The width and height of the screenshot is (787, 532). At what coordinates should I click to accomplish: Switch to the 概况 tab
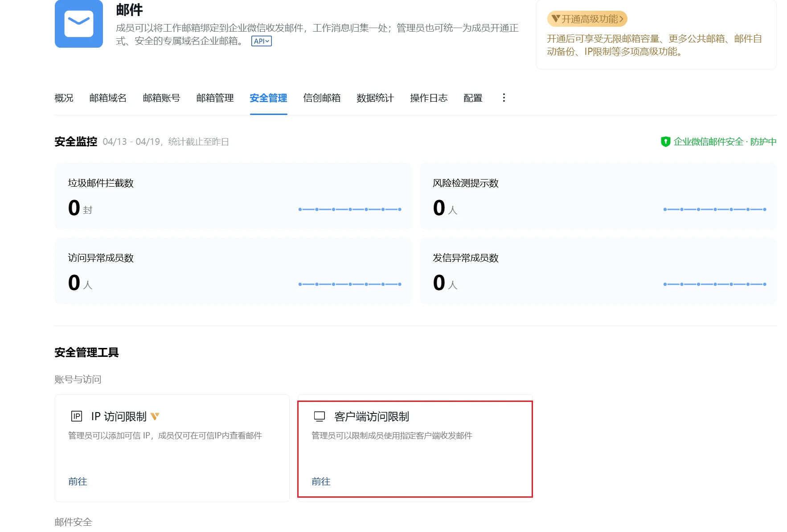(63, 98)
